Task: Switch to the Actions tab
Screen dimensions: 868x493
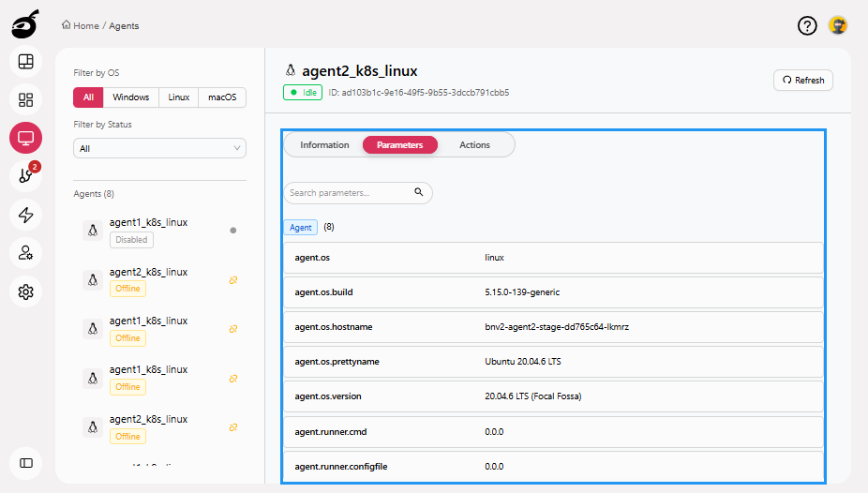Action: pos(474,145)
